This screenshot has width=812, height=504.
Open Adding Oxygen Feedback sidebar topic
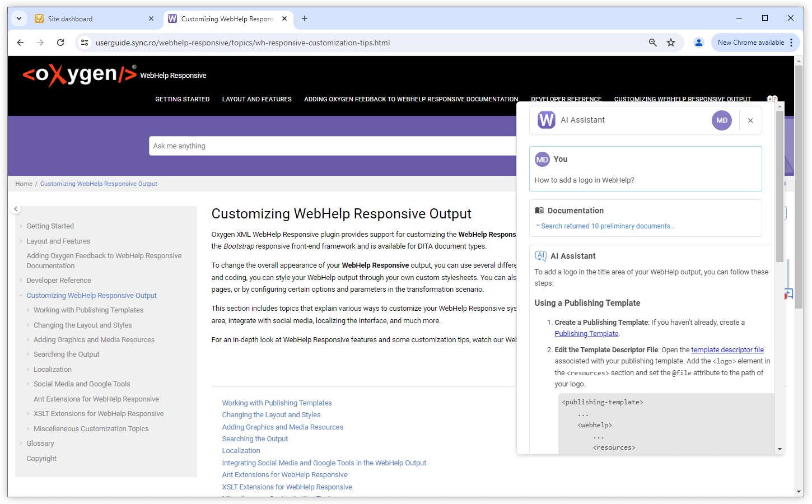(x=104, y=261)
